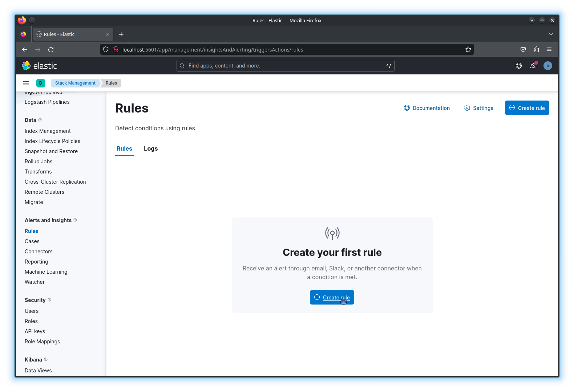The width and height of the screenshot is (574, 392).
Task: Open Reporting in the sidebar
Action: [x=36, y=262]
